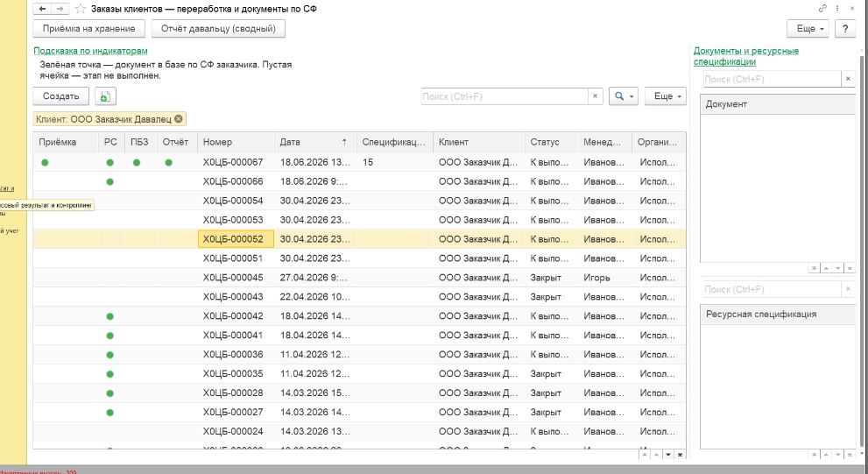The width and height of the screenshot is (868, 474).
Task: Open the list's Еще dropdown menu
Action: 666,96
